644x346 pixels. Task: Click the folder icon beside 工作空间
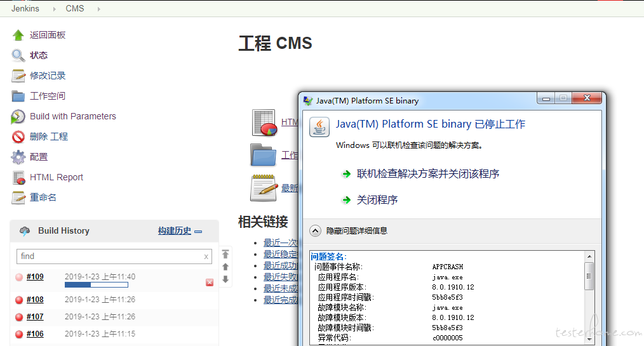(x=18, y=96)
